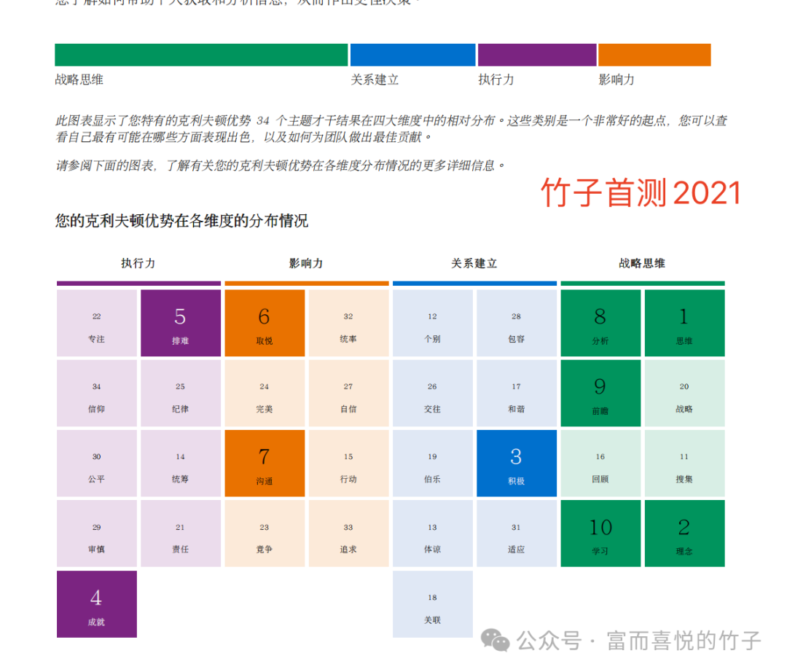787x672 pixels.
Task: Select the 28 包容 cell
Action: coord(517,323)
